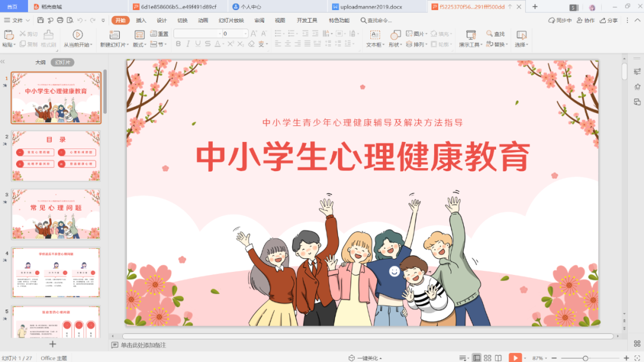Expand the font size dropdown
Image resolution: width=644 pixels, height=362 pixels.
pyautogui.click(x=246, y=33)
